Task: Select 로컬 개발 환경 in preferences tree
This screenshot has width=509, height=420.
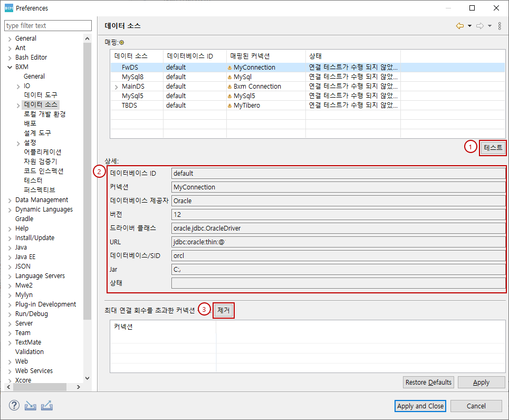Action: 44,114
